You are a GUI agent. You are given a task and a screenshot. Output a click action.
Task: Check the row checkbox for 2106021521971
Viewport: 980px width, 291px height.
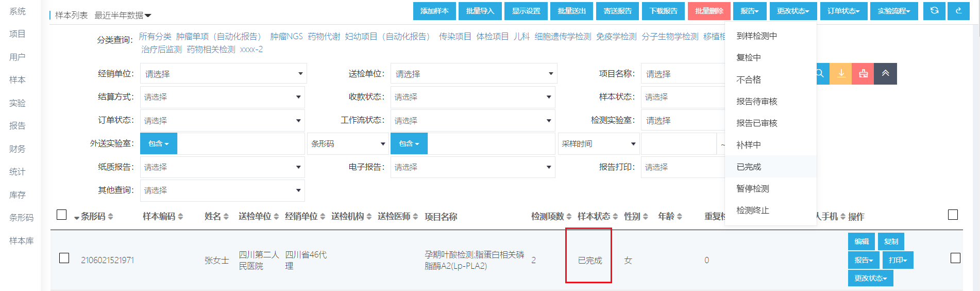click(x=64, y=258)
